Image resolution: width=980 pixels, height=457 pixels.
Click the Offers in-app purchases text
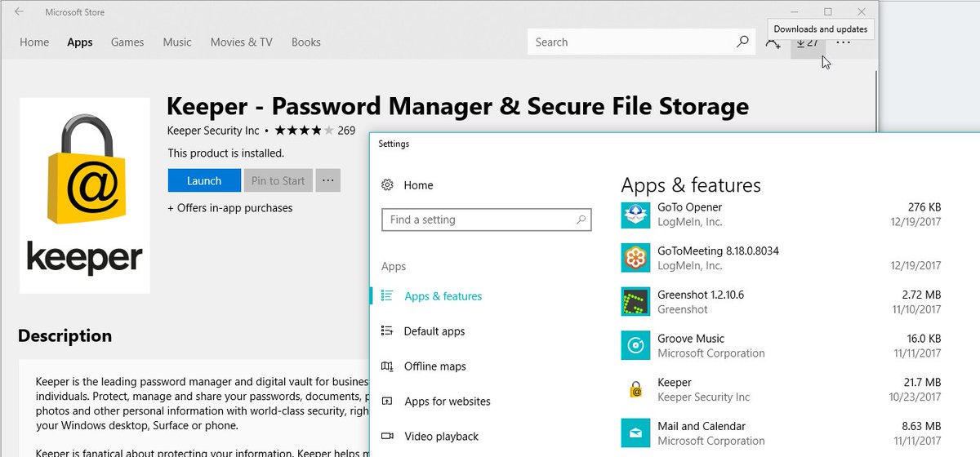coord(230,208)
